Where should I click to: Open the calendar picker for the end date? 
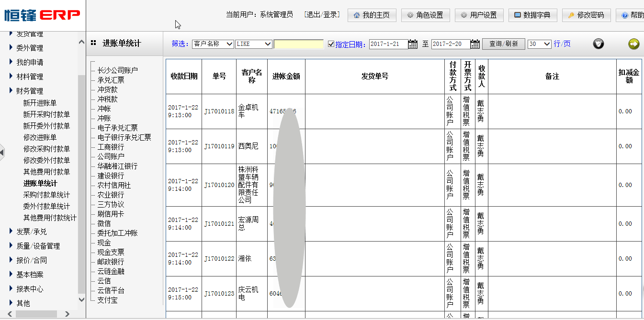coord(475,44)
